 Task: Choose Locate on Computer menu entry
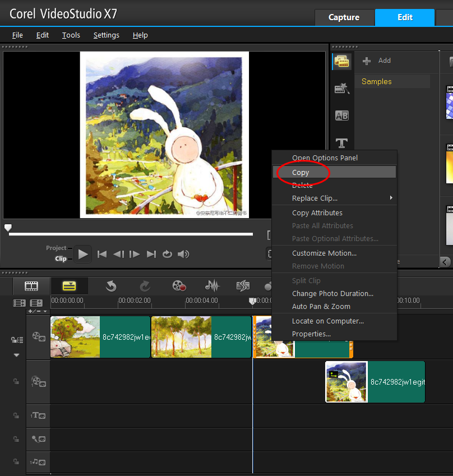pyautogui.click(x=334, y=321)
